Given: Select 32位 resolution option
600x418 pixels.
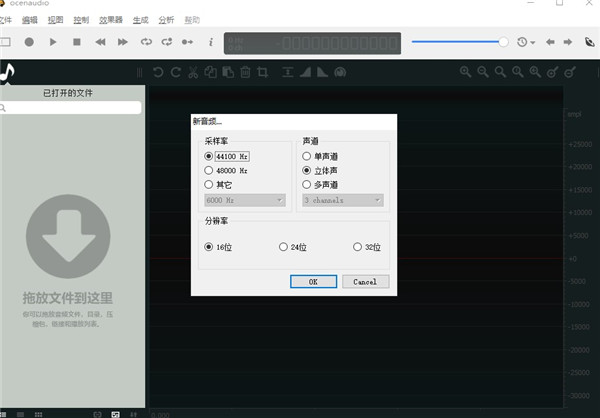Looking at the screenshot, I should tap(357, 247).
